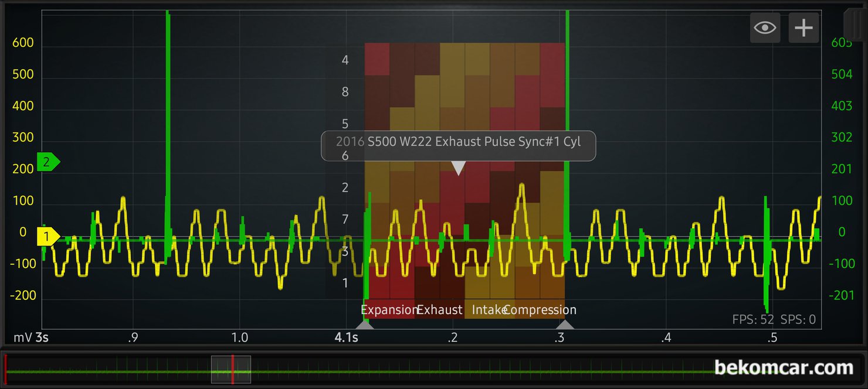Click the FPS and SPS readout
This screenshot has width=868, height=389.
[x=774, y=320]
